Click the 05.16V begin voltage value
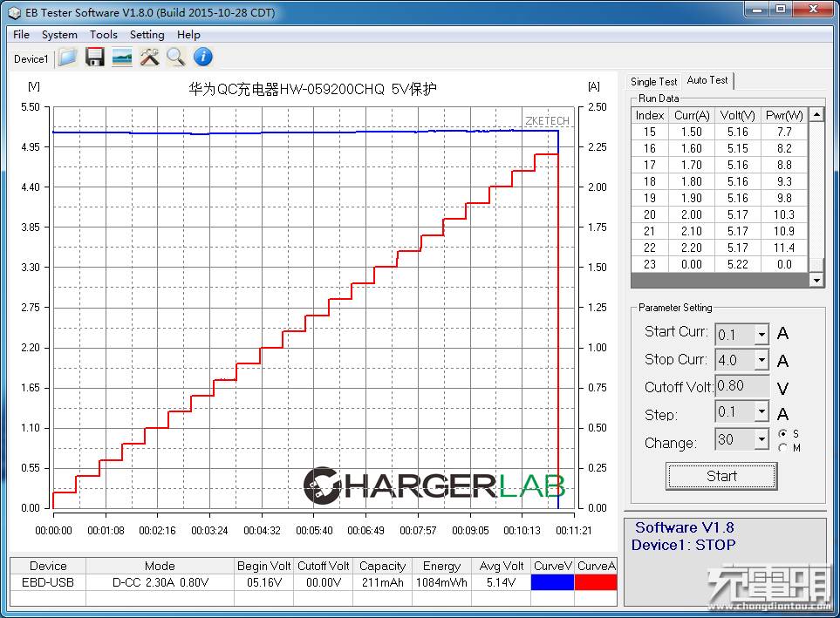Viewport: 840px width, 618px height. coord(264,582)
